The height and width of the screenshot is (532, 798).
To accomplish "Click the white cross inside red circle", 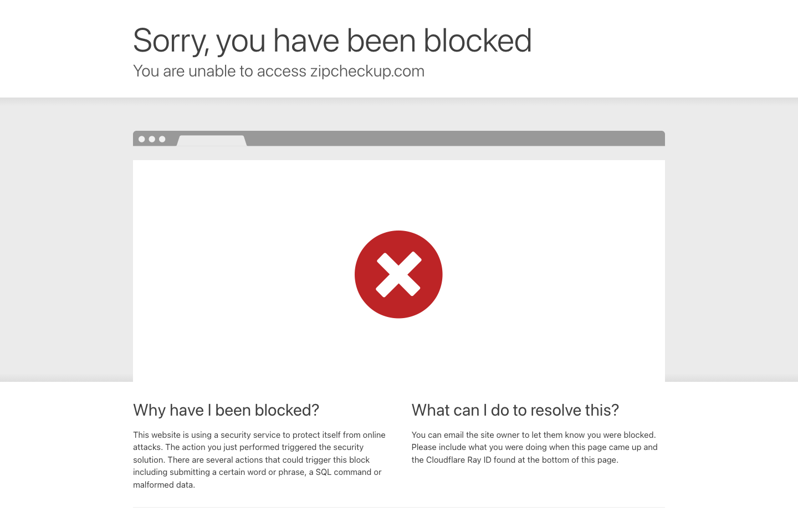I will tap(398, 274).
